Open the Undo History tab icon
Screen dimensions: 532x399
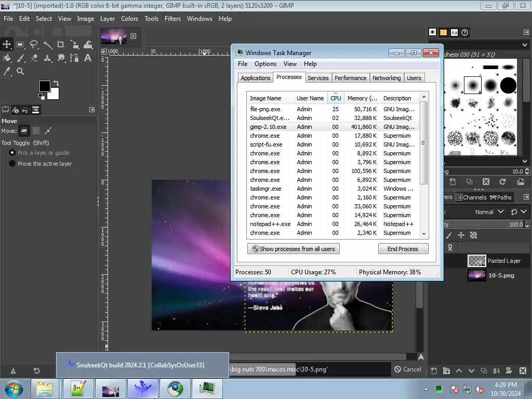point(25,110)
